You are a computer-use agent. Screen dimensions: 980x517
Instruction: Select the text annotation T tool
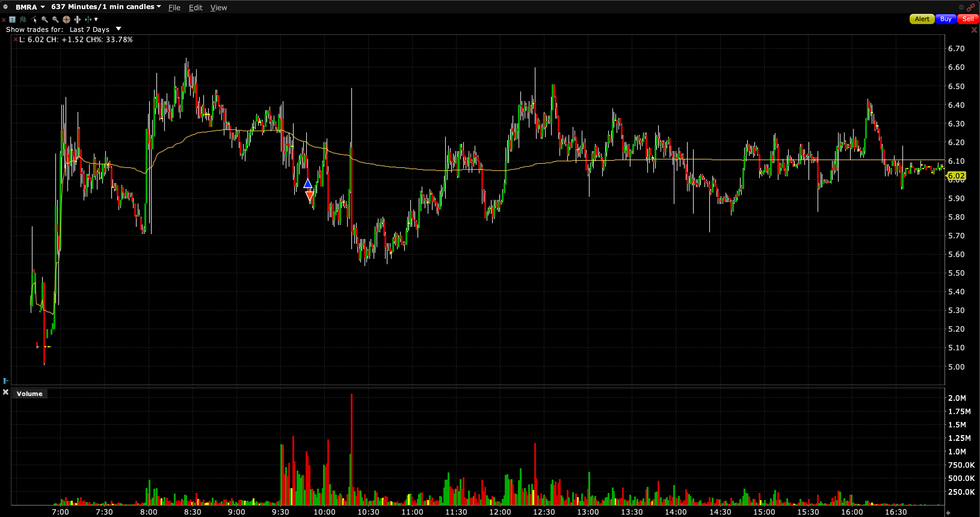coord(12,20)
